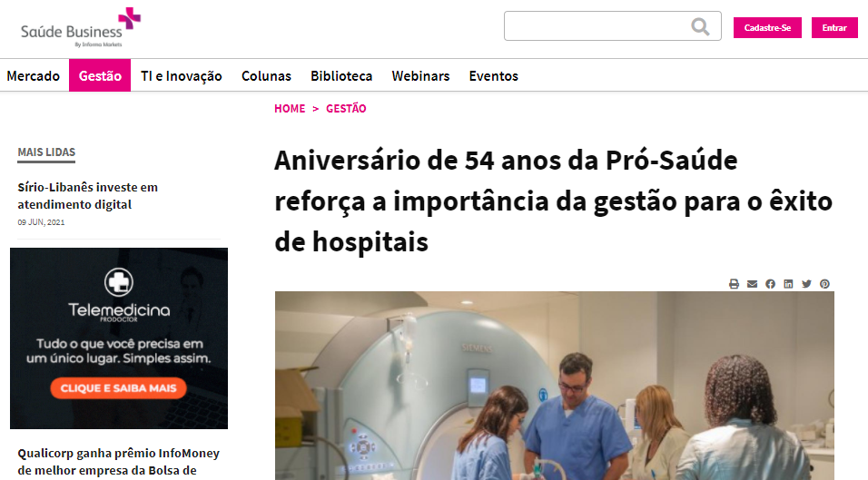Click the HOME breadcrumb link
868x480 pixels.
coord(290,108)
